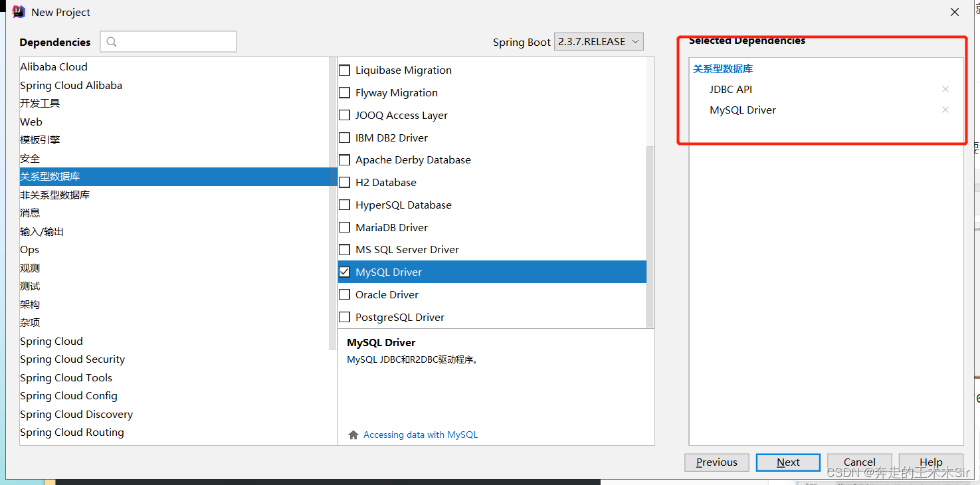Select MySQL Driver in Selected Dependencies

point(743,110)
